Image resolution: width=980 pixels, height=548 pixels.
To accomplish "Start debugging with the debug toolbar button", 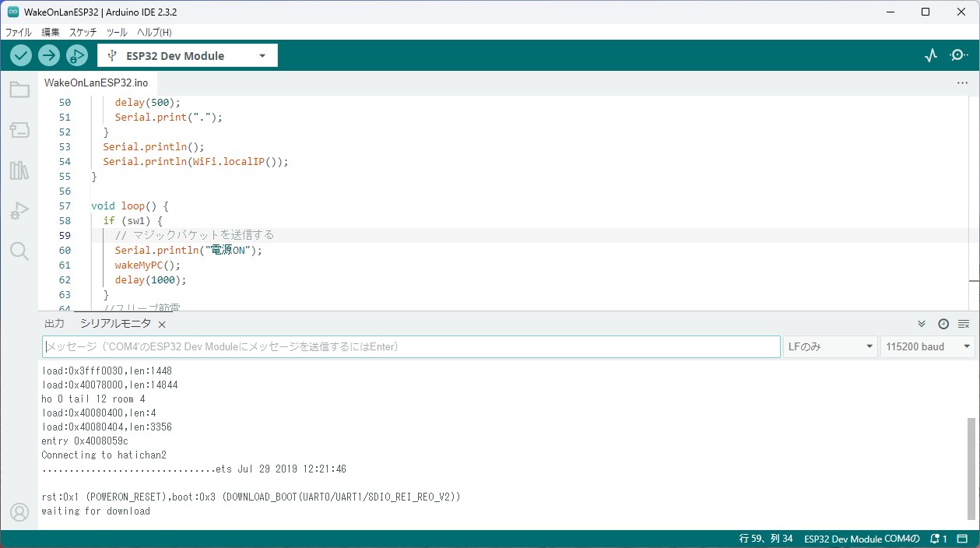I will [x=77, y=55].
